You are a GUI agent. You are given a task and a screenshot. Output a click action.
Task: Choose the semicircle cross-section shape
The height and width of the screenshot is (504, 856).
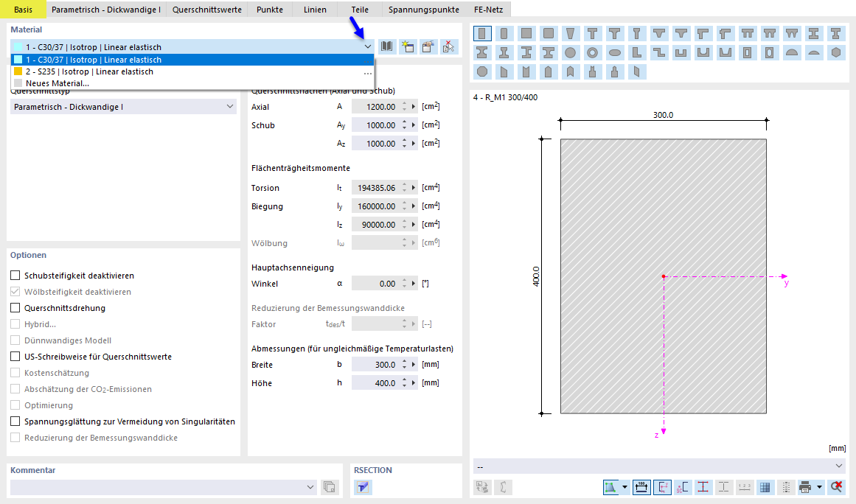792,53
